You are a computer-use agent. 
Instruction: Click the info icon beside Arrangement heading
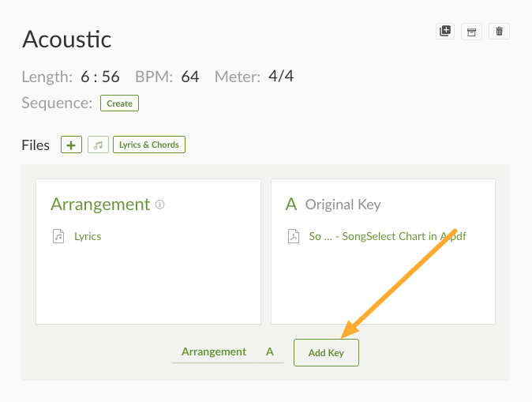(x=160, y=205)
